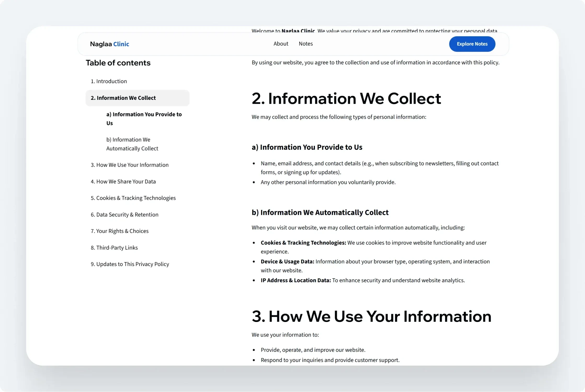This screenshot has width=585, height=392.
Task: Click the a) Information You Provide subheading in article
Action: tap(307, 147)
